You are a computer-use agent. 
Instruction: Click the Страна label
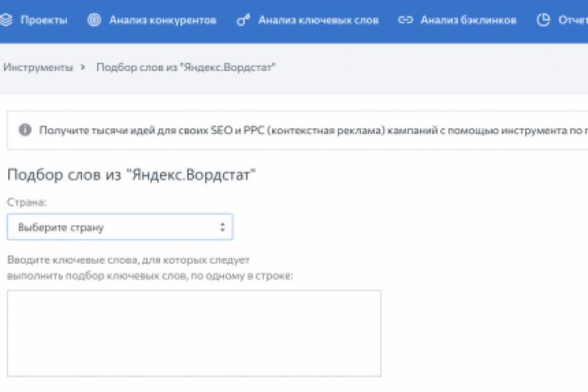pos(27,203)
